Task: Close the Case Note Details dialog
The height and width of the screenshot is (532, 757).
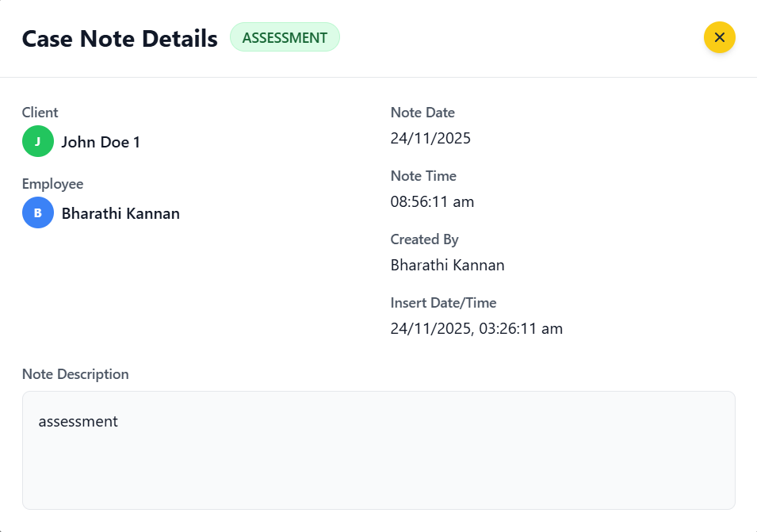Action: click(719, 37)
